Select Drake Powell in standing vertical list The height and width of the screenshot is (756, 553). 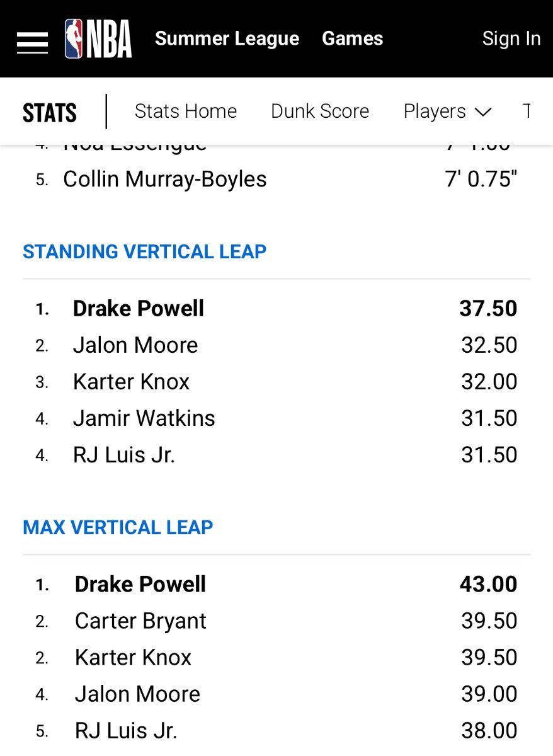point(139,309)
